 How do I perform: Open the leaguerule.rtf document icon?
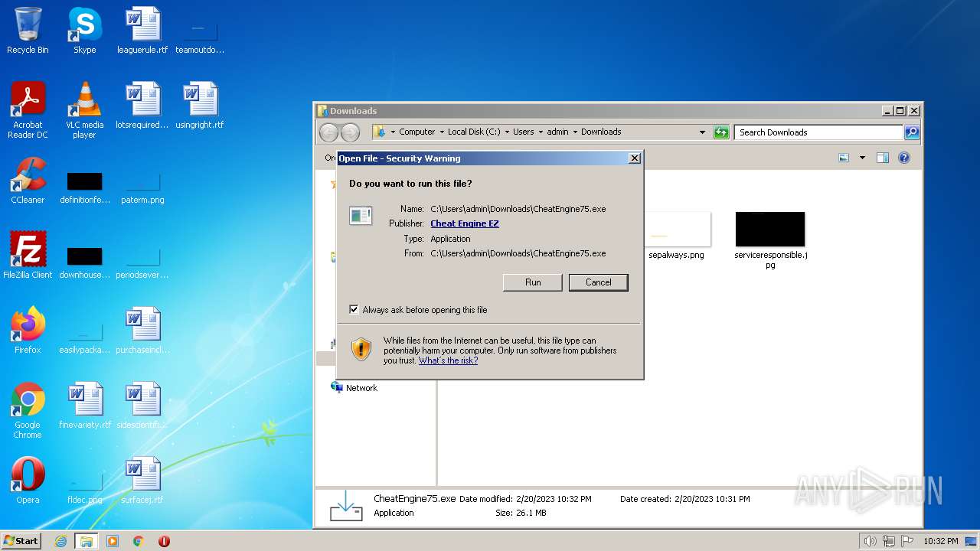pyautogui.click(x=142, y=31)
